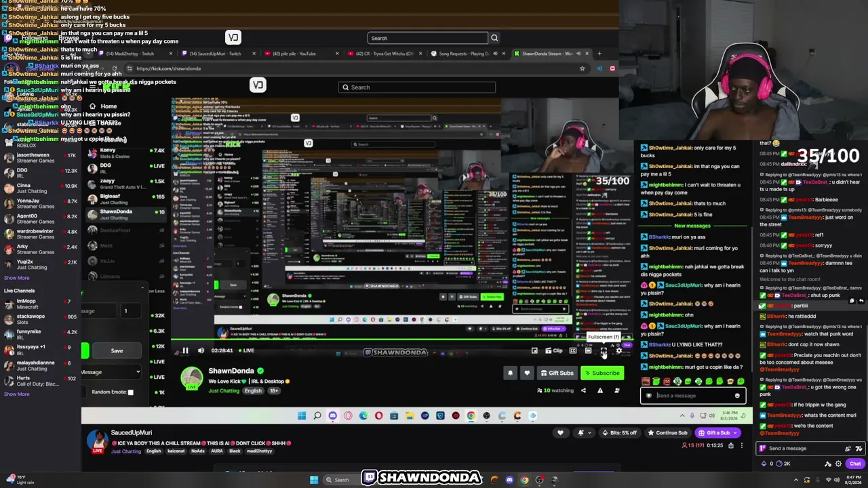Toggle theater mode in Kick player
The image size is (868, 488).
coord(588,350)
